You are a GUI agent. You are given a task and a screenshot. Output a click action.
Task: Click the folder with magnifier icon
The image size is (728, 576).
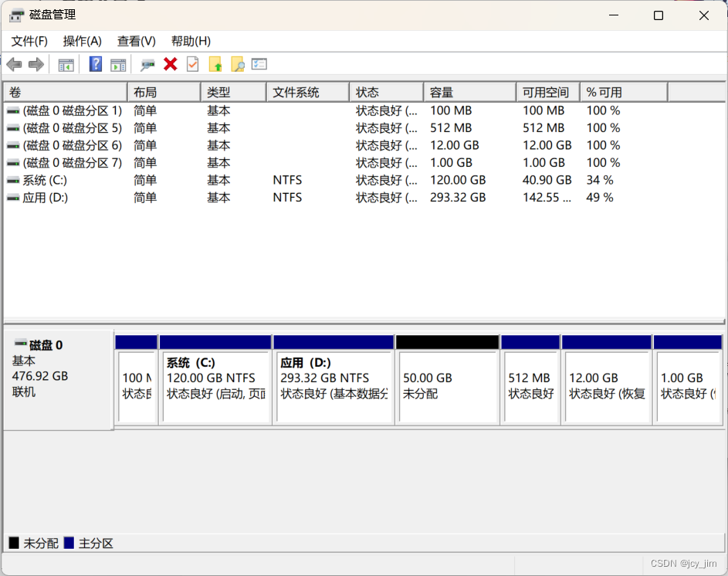click(x=238, y=64)
